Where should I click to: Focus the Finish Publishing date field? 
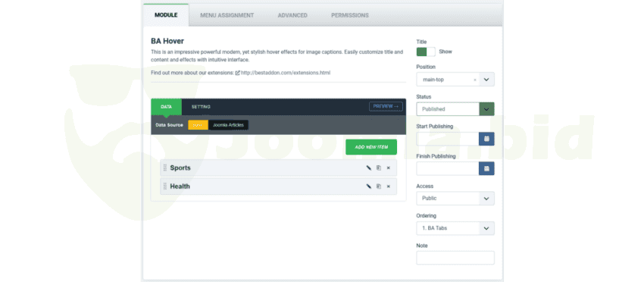(448, 168)
